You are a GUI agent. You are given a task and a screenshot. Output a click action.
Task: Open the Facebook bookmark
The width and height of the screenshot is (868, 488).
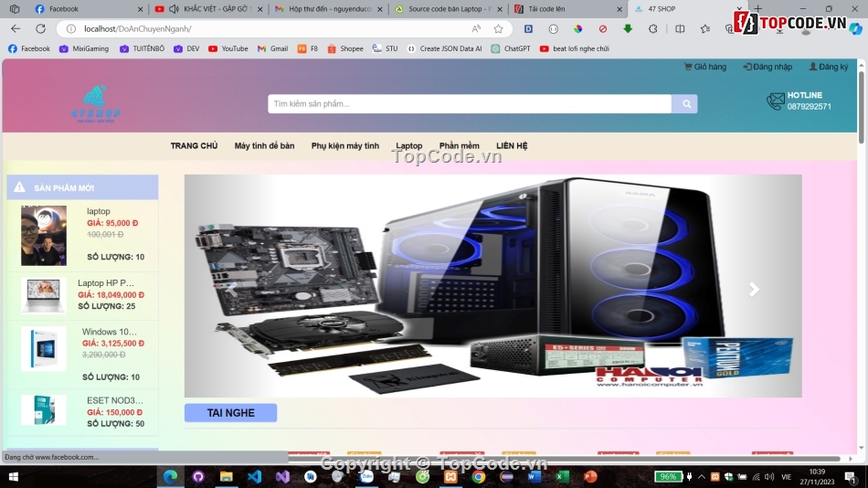pyautogui.click(x=29, y=48)
